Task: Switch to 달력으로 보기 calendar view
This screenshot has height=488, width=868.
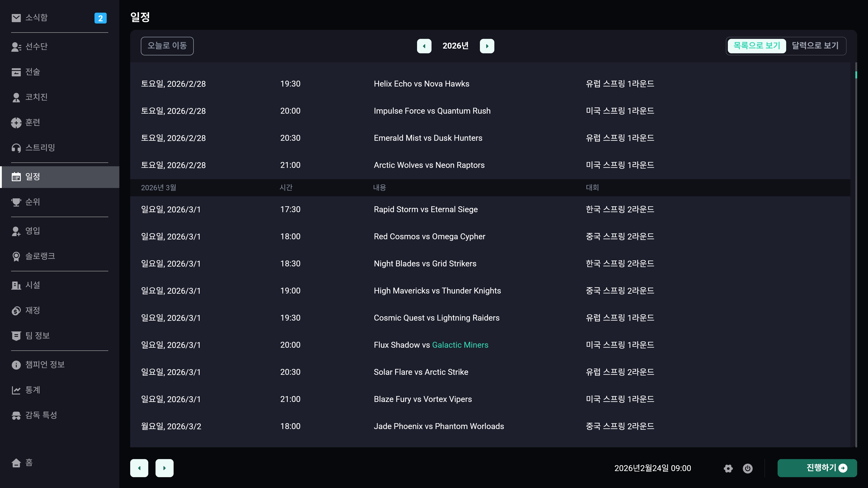Action: [x=815, y=46]
